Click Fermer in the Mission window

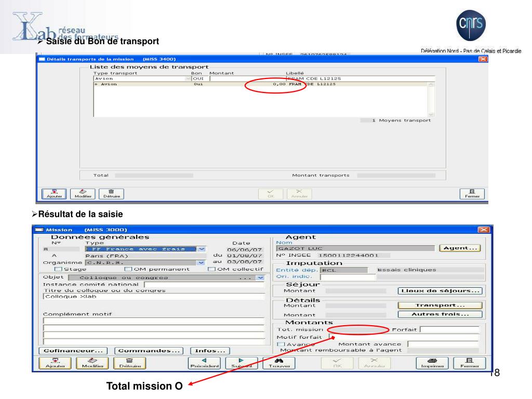(x=470, y=363)
